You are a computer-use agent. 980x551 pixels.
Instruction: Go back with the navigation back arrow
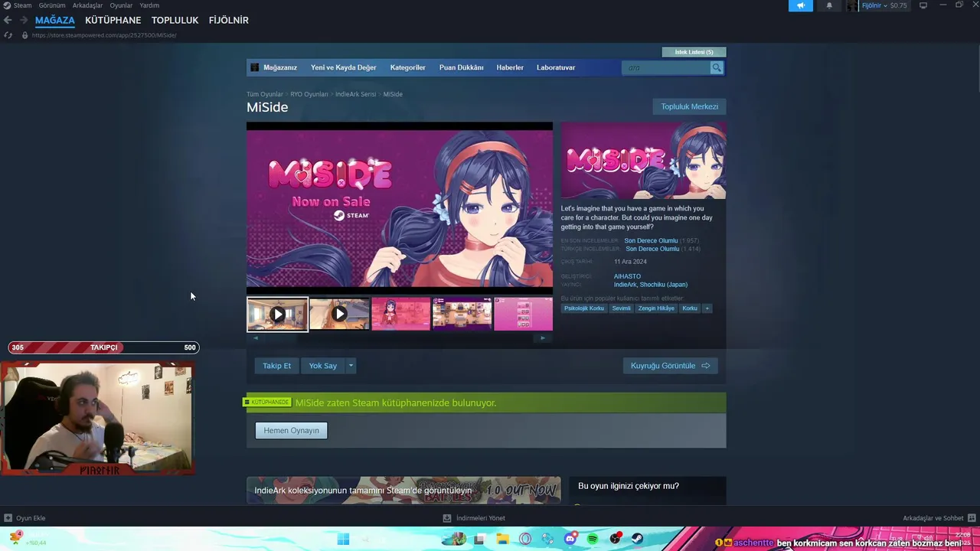[x=8, y=20]
